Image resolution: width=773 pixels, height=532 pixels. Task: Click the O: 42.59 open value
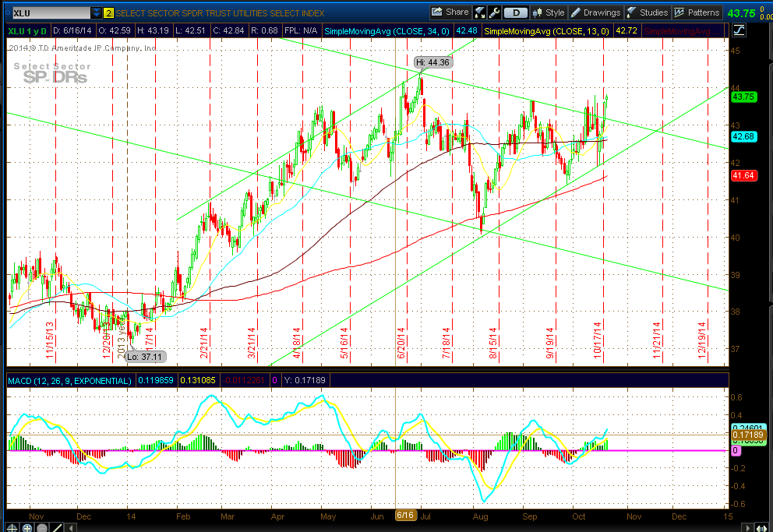coord(115,30)
